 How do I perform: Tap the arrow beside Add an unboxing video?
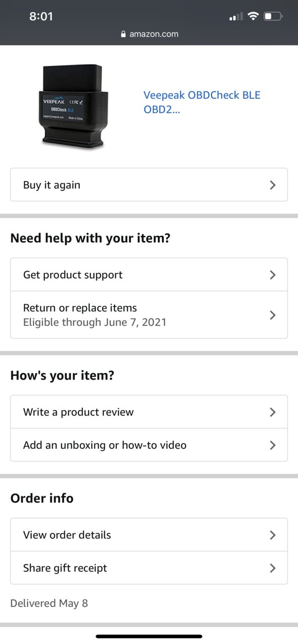[x=272, y=445]
